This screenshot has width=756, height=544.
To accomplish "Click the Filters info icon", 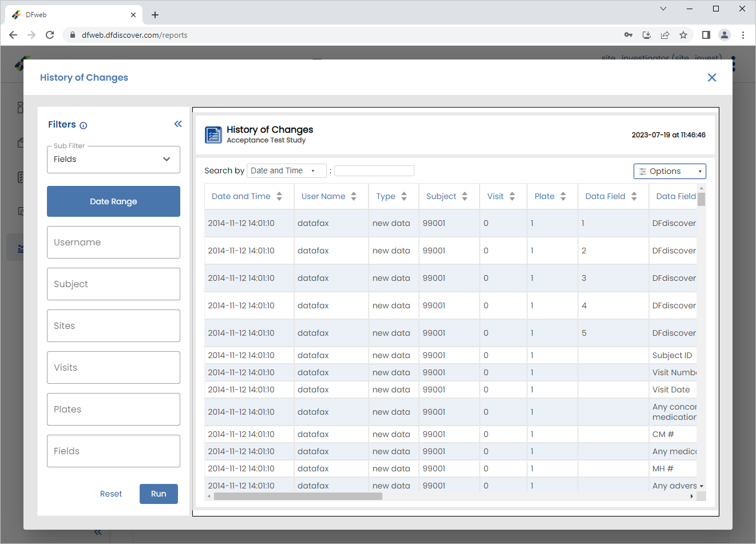I will [x=84, y=125].
